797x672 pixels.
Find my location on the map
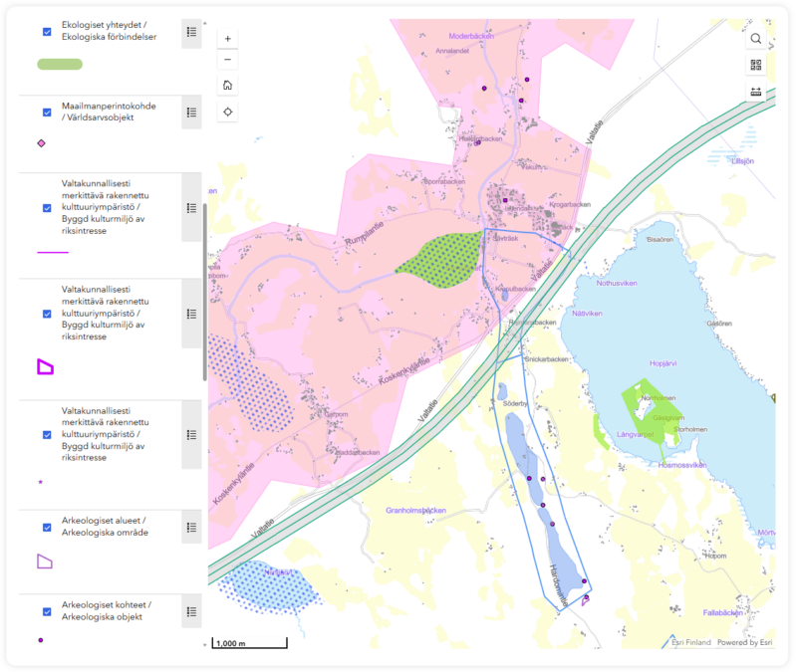tap(228, 112)
